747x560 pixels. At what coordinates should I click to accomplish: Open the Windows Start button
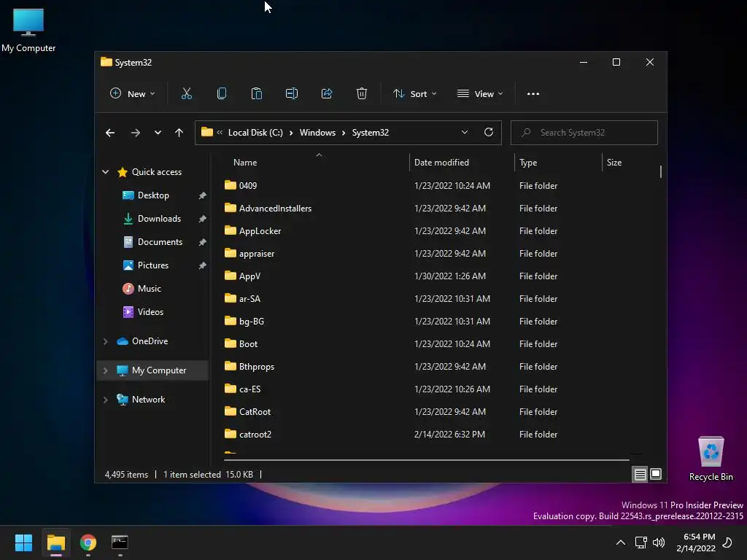click(23, 542)
